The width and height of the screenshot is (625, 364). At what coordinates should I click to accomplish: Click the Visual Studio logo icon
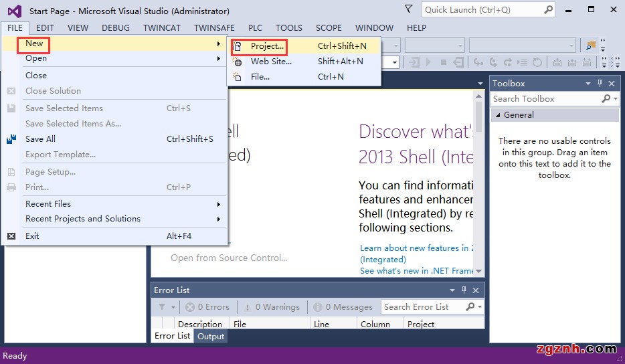[x=14, y=11]
